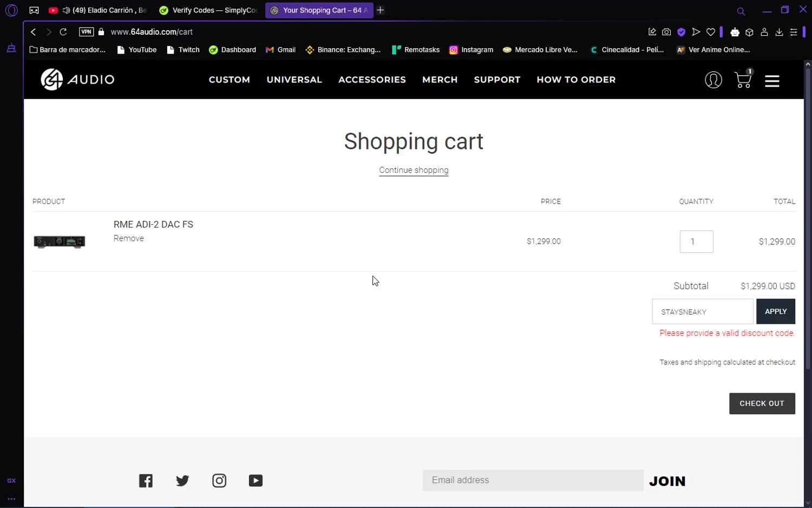Focus the Email address field
The image size is (812, 508).
pyautogui.click(x=533, y=480)
